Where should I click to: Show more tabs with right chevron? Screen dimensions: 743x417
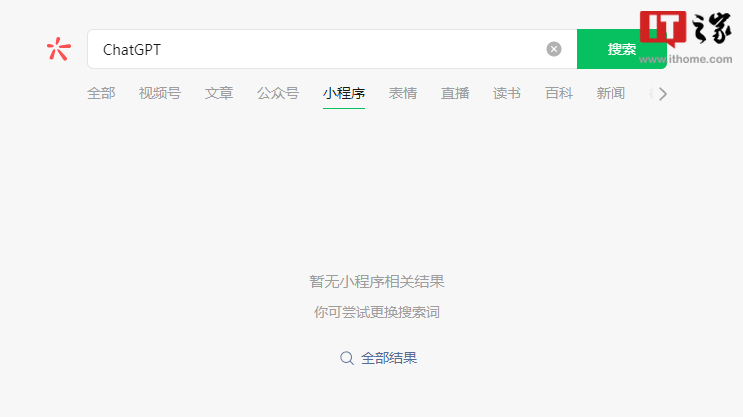click(x=663, y=94)
